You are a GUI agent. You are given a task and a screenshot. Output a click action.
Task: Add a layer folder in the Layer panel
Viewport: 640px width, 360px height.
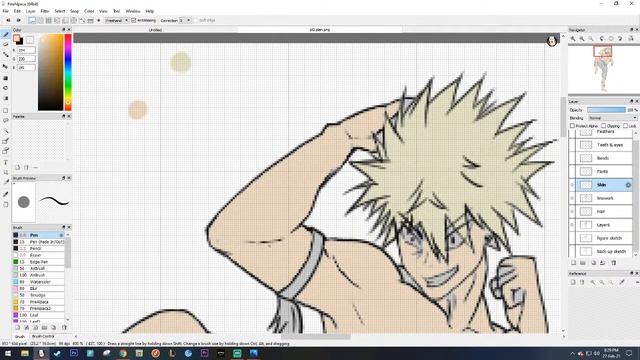583,263
